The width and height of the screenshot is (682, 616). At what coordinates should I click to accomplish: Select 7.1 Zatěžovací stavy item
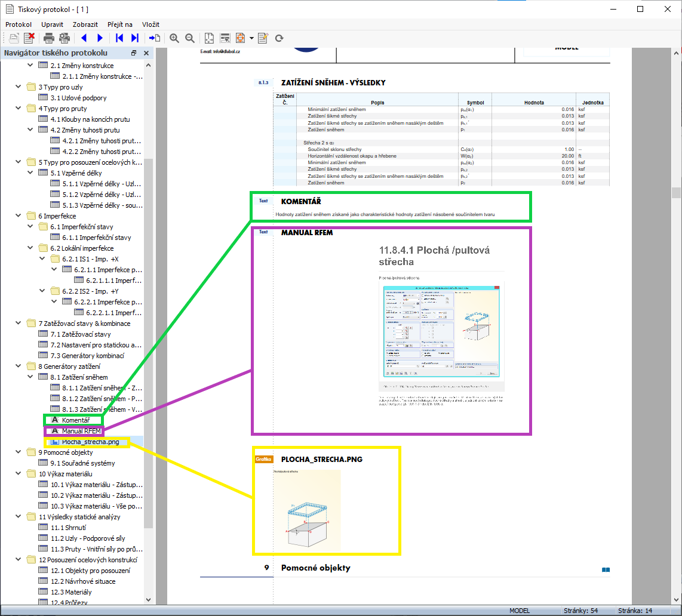(81, 334)
